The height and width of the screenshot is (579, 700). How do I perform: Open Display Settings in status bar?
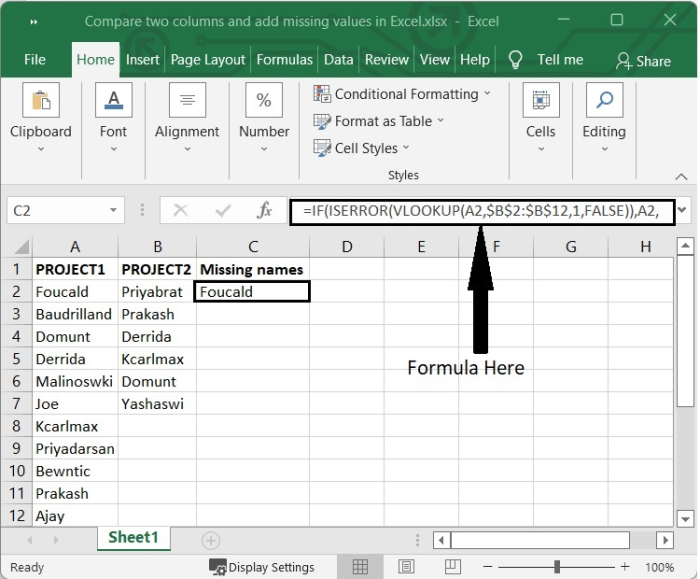coord(262,567)
